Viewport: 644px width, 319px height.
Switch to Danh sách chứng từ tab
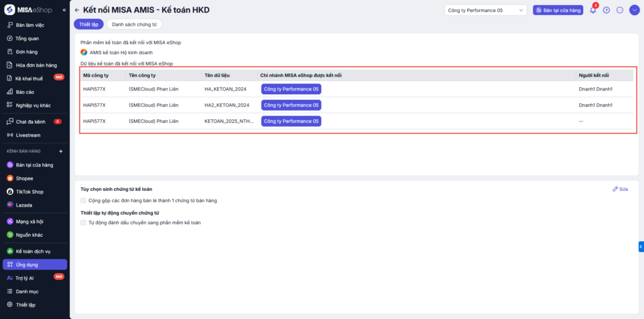(x=134, y=24)
